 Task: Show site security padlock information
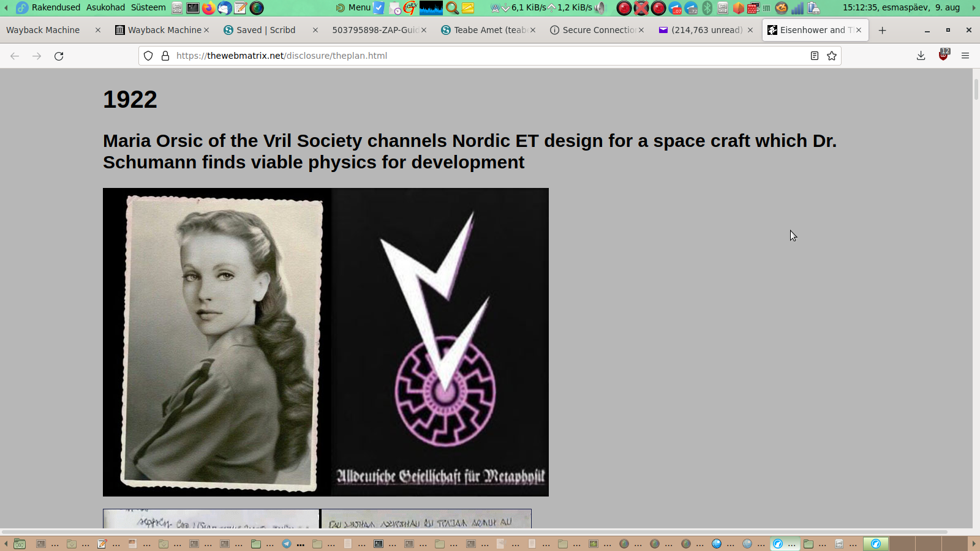165,56
